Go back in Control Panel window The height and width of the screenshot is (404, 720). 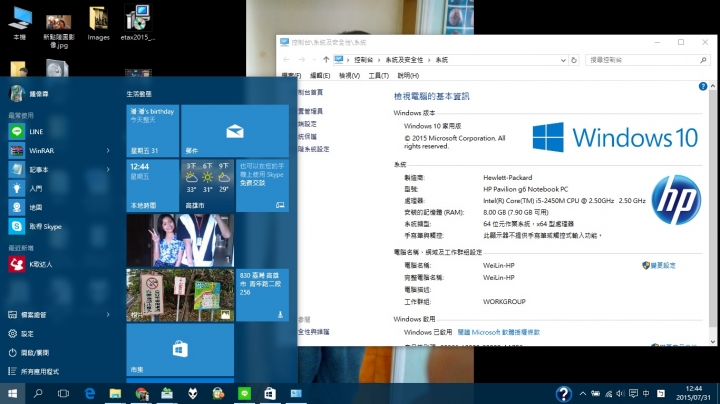[x=287, y=60]
